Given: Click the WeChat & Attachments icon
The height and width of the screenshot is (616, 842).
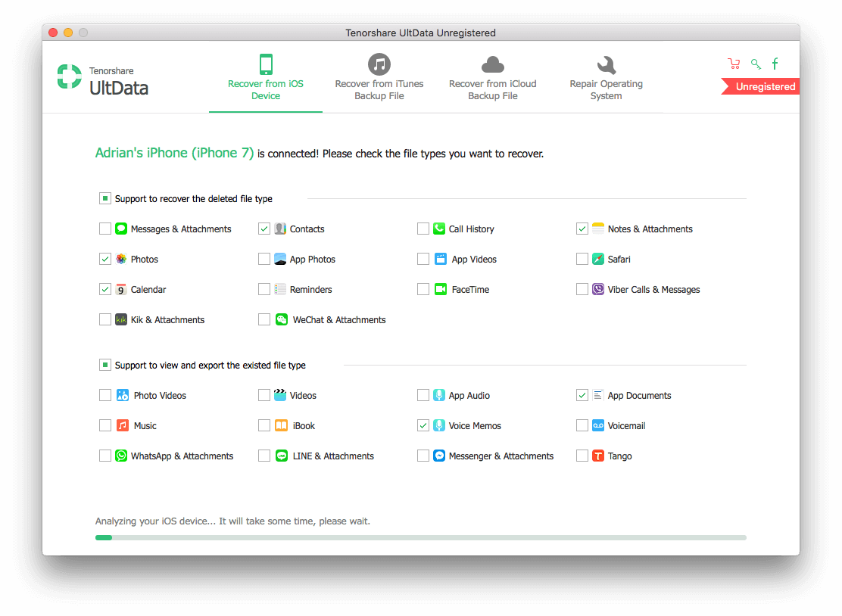Looking at the screenshot, I should click(x=282, y=319).
